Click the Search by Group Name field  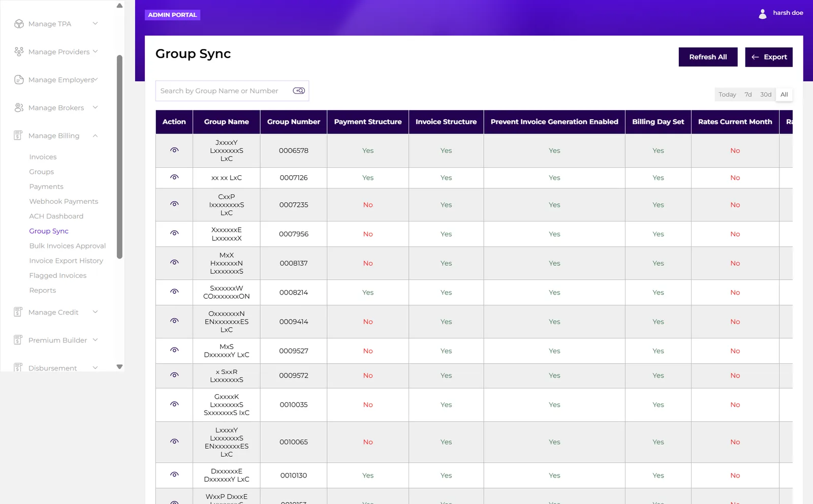click(x=232, y=91)
